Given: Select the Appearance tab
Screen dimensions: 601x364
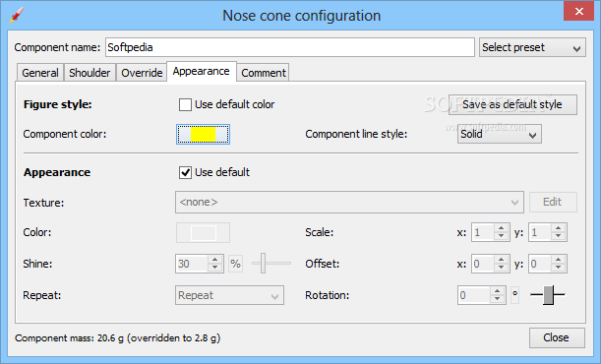Looking at the screenshot, I should click(202, 71).
